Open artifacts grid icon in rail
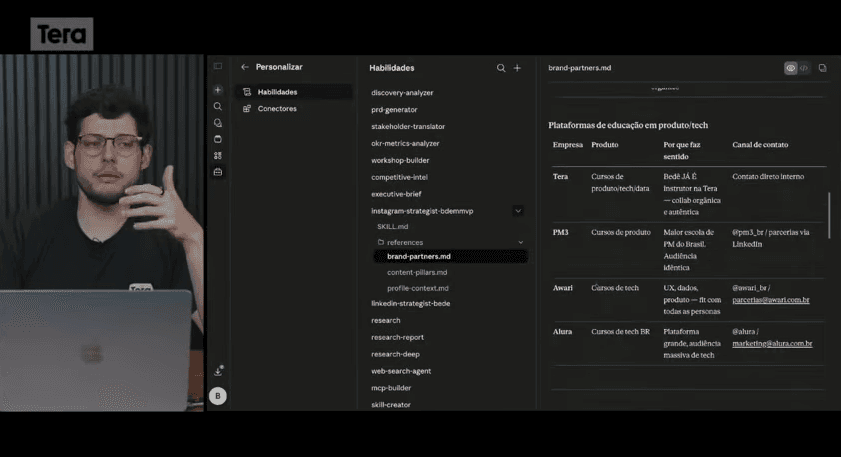 coord(218,156)
